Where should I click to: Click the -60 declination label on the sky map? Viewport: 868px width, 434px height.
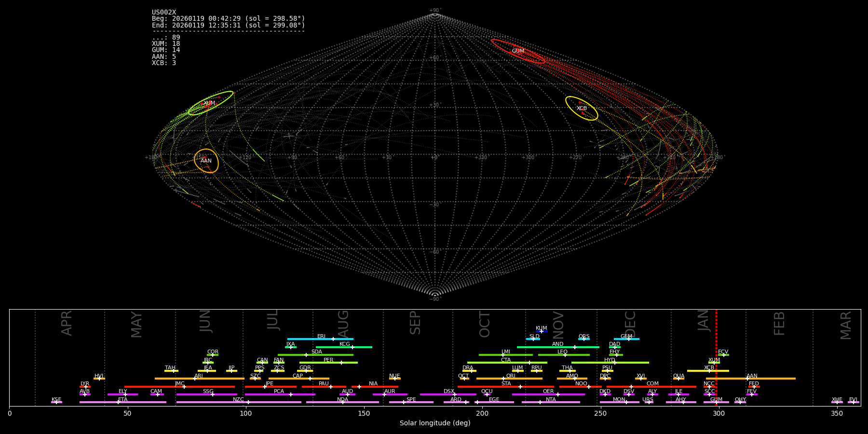pos(434,252)
